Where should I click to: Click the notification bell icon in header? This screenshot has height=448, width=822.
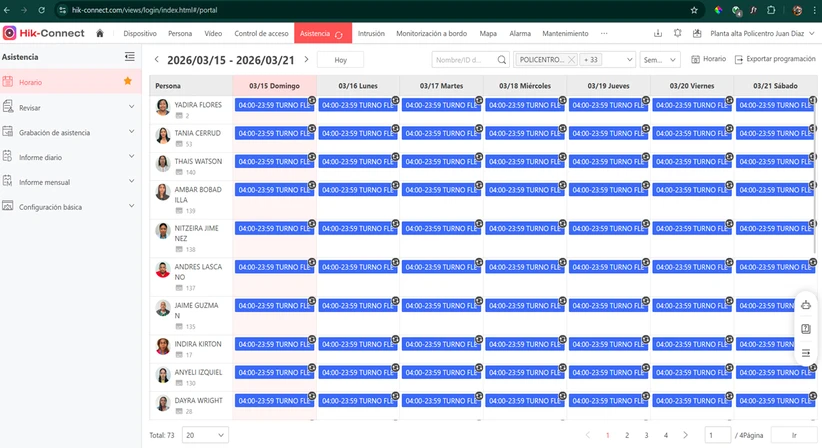(x=677, y=33)
